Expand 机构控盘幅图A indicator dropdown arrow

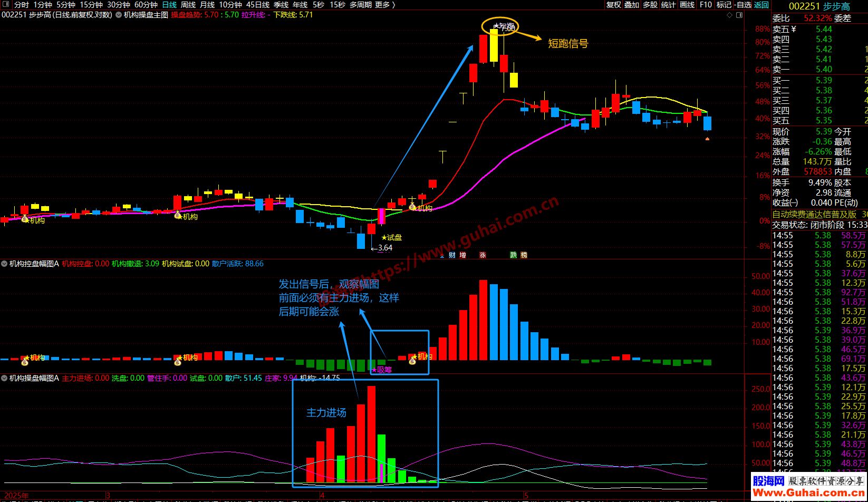(4, 264)
